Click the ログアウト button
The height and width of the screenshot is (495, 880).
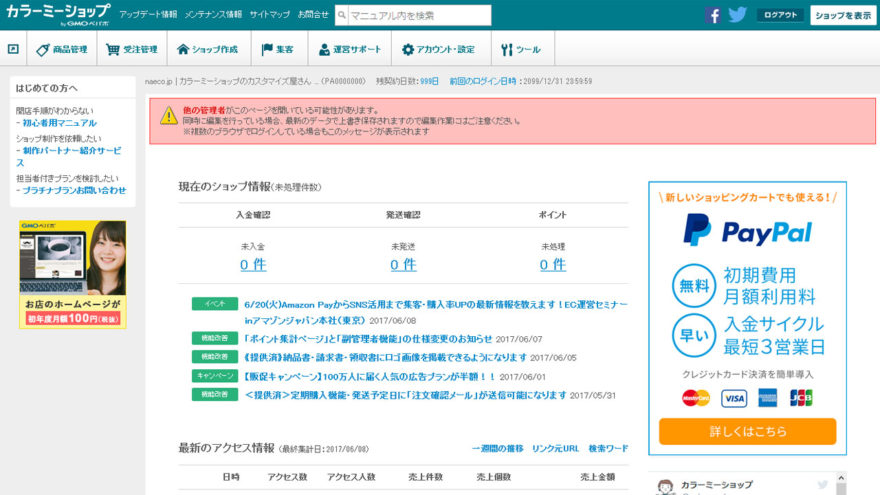pyautogui.click(x=780, y=15)
